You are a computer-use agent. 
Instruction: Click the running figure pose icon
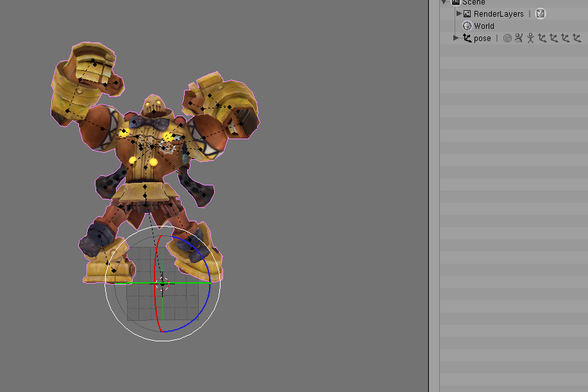tap(519, 38)
